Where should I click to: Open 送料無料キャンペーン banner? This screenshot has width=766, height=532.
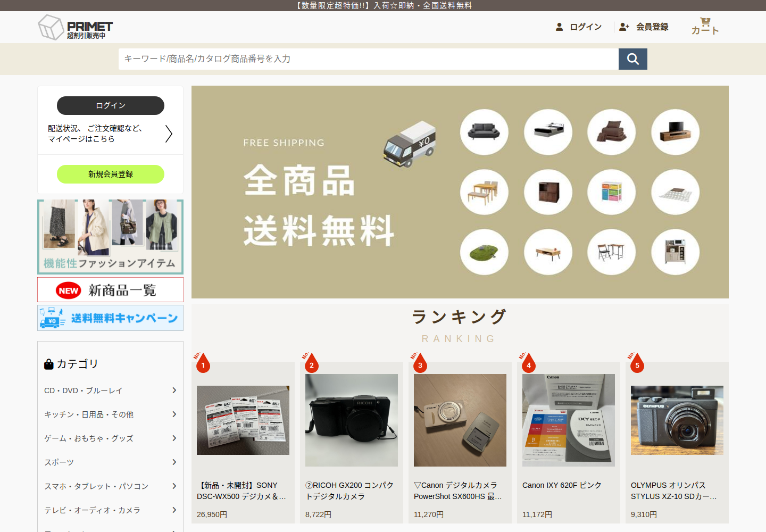[x=111, y=318]
